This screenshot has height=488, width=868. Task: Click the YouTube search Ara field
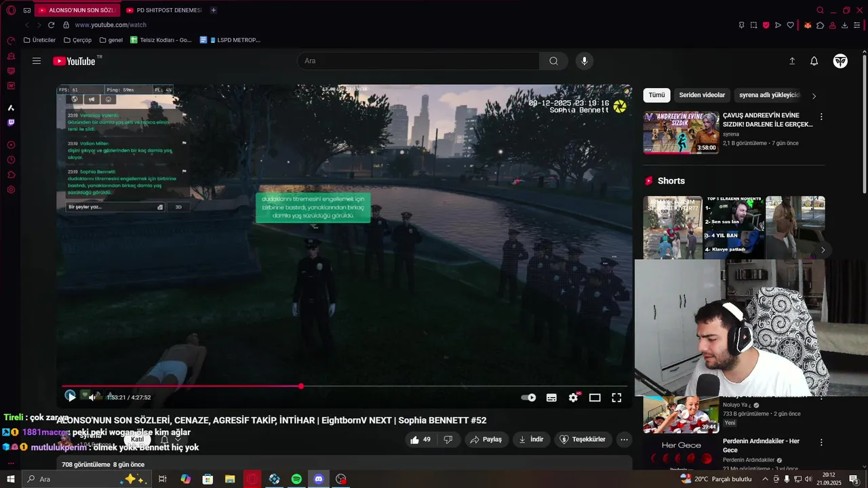coord(418,61)
